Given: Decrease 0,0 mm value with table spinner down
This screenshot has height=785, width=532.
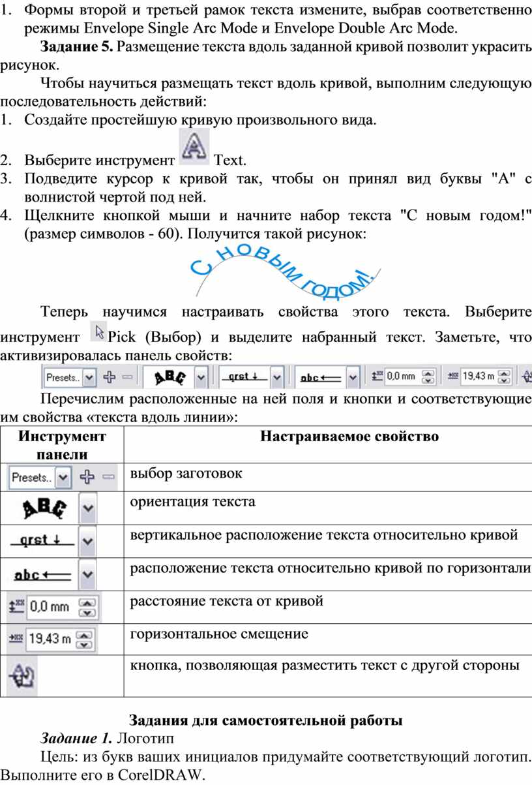Looking at the screenshot, I should [x=87, y=613].
